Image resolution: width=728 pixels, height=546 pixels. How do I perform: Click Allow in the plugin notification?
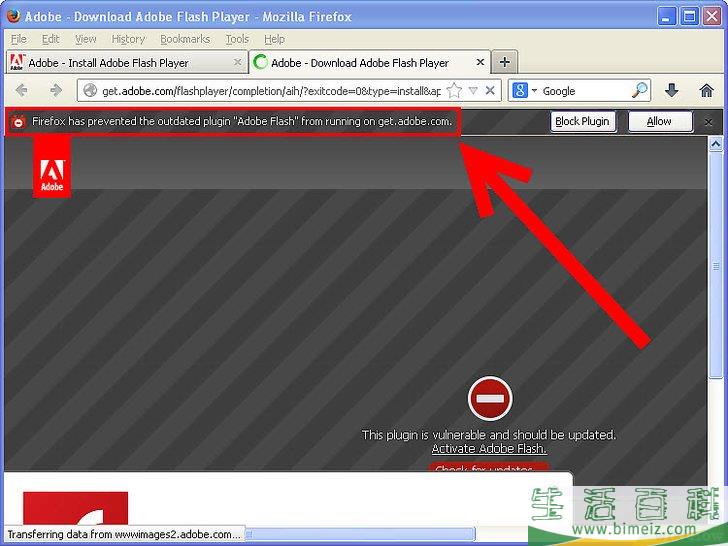(659, 122)
